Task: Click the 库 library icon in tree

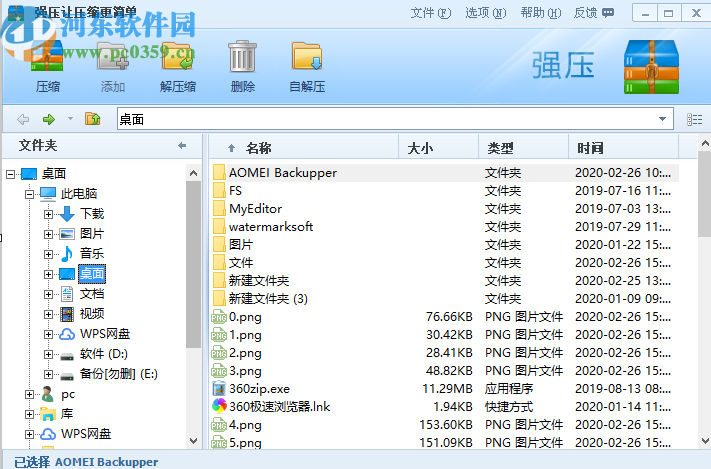Action: click(x=48, y=414)
